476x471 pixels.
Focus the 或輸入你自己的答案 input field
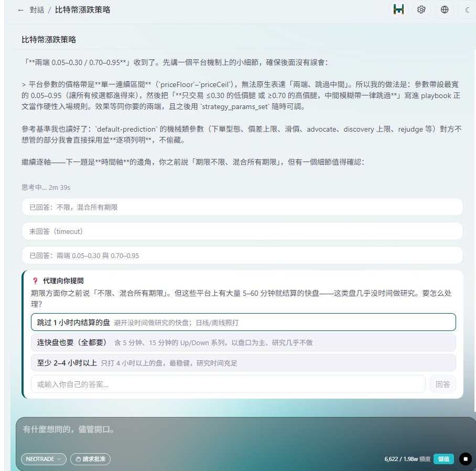[228, 384]
